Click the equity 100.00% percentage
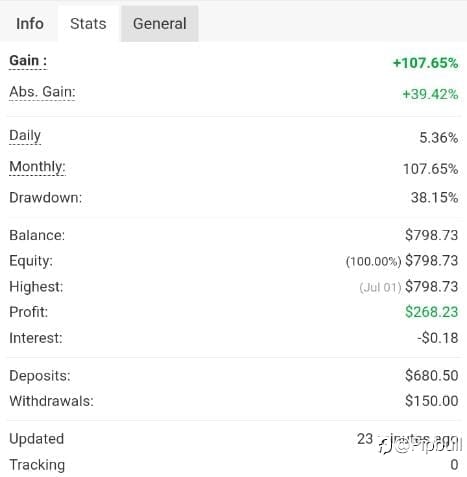 [373, 261]
